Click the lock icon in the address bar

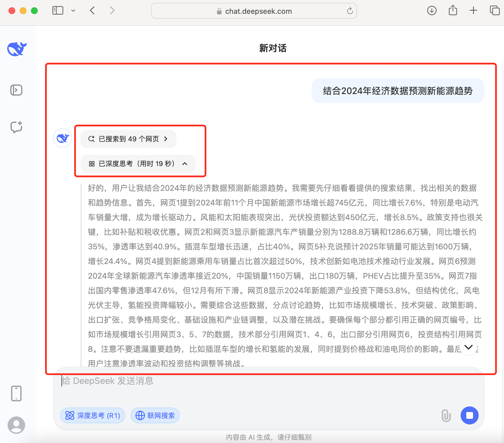coord(219,11)
